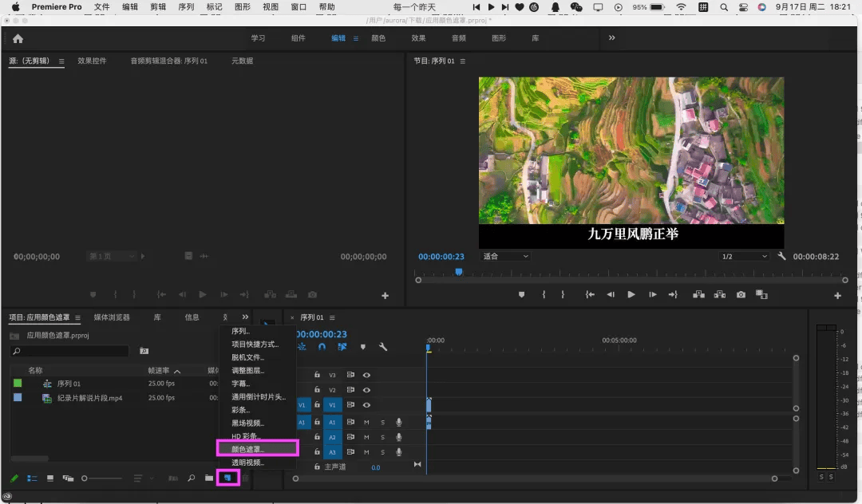Viewport: 862px width, 504px height.
Task: Switch to the 颜色 workspace
Action: click(x=378, y=38)
